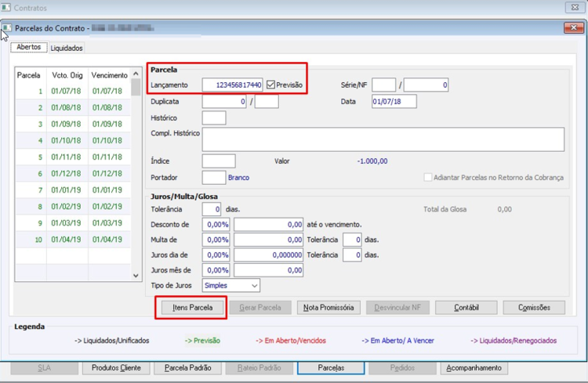
Task: Close the Parcelas do Contrato window
Action: click(x=573, y=27)
